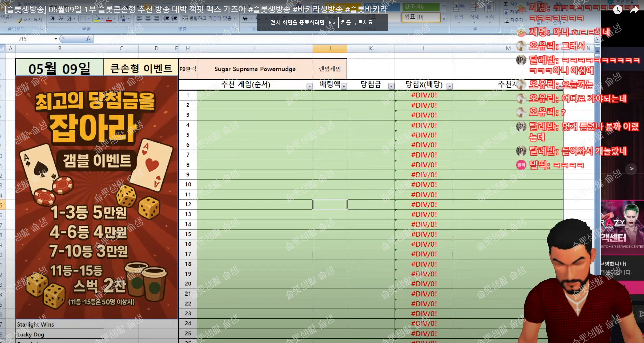Viewport: 644px width, 343px height.
Task: Click the Select All corner box
Action: 2,48
